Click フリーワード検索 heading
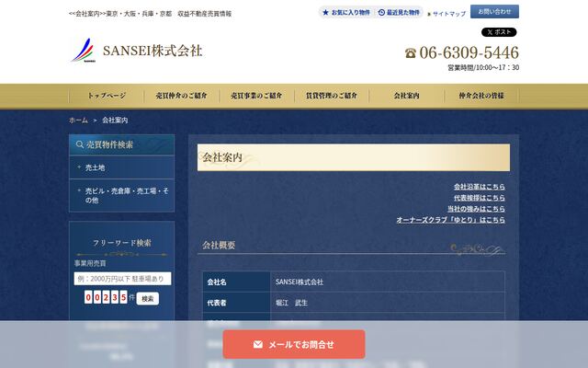The width and height of the screenshot is (588, 368). (122, 243)
